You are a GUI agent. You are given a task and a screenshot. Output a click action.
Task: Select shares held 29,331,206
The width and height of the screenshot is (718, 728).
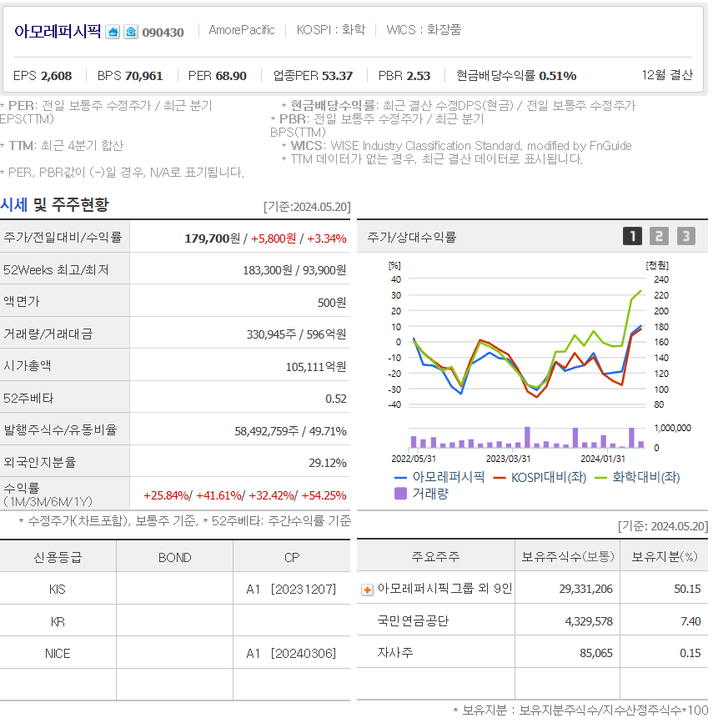pos(585,589)
